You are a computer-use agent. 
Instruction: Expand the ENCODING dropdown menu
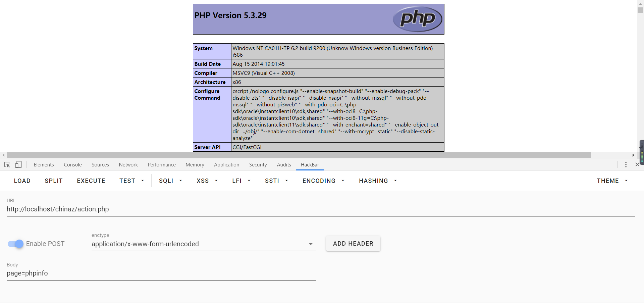[x=323, y=181]
